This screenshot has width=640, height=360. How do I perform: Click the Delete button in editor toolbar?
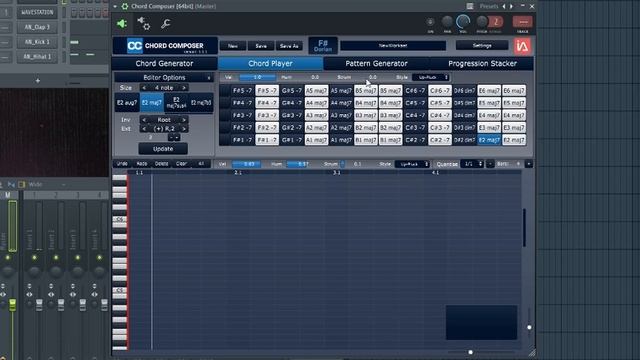(161, 164)
